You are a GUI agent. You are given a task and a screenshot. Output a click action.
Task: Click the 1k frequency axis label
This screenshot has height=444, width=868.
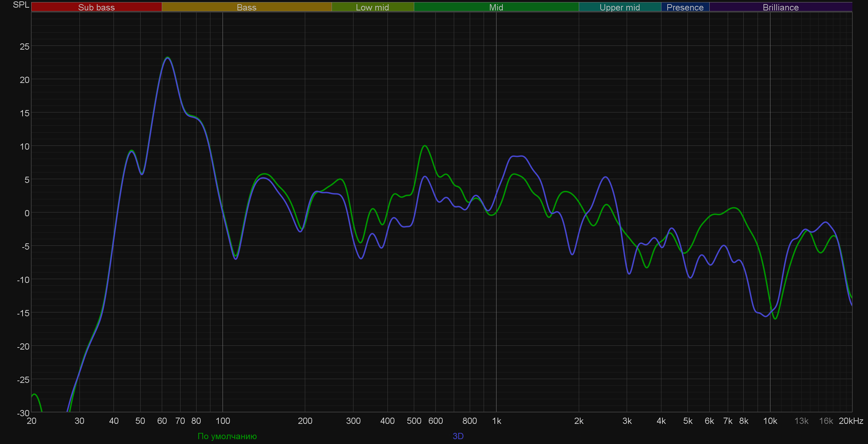[496, 421]
